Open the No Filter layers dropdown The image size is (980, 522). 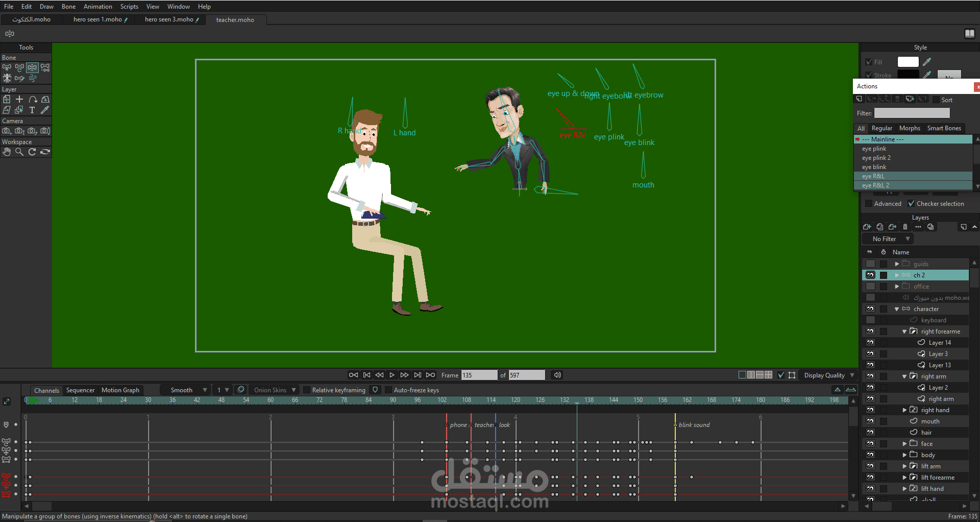point(888,239)
